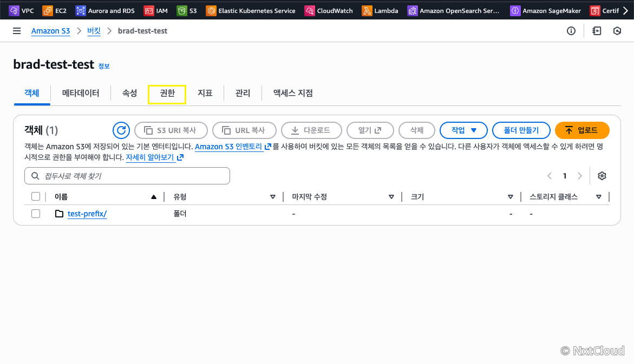Focus the 접두사로 객체 찾기 search field
The width and height of the screenshot is (634, 364).
[x=127, y=176]
